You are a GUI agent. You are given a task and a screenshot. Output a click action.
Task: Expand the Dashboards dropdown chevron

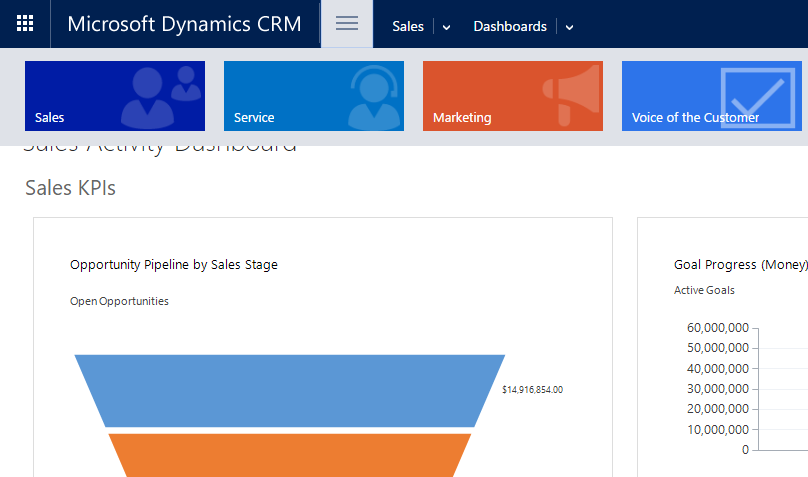tap(569, 27)
